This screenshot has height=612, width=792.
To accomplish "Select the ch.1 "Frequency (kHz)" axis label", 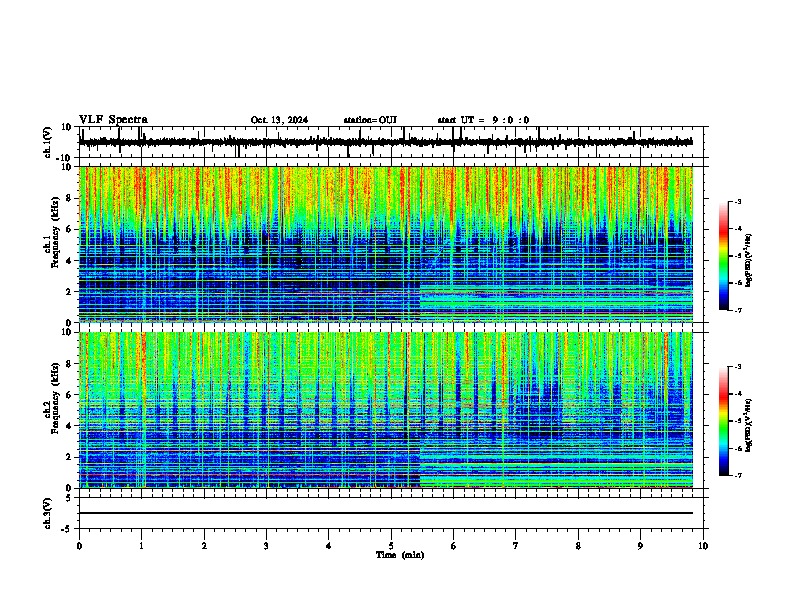I will (55, 234).
